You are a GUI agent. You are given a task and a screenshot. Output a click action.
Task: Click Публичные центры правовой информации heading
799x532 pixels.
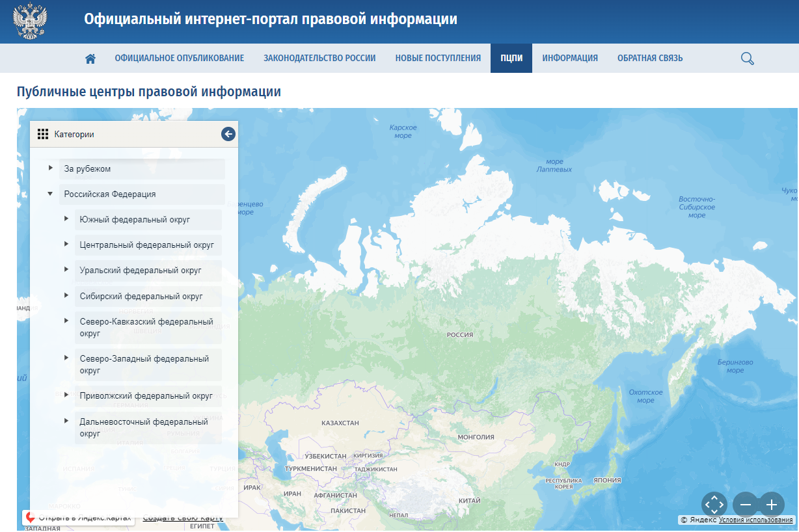(149, 92)
